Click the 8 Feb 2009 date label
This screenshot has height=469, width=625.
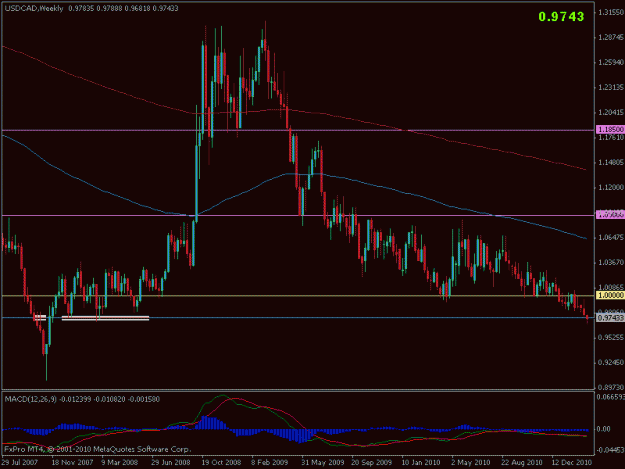click(269, 462)
